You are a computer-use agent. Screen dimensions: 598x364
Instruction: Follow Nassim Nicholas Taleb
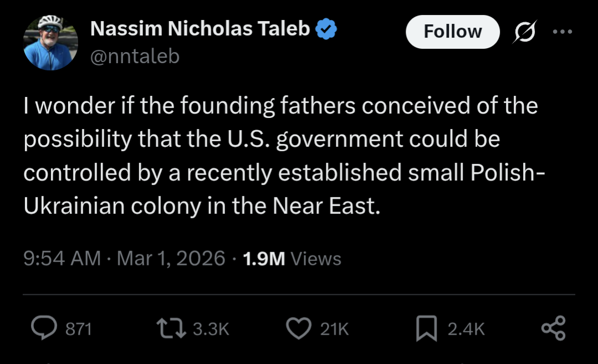452,32
